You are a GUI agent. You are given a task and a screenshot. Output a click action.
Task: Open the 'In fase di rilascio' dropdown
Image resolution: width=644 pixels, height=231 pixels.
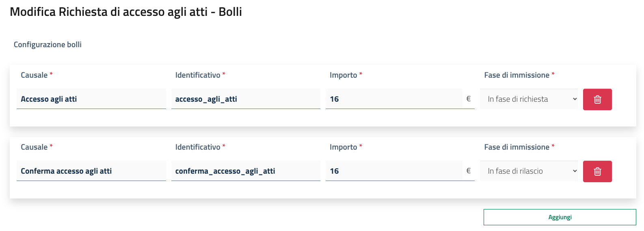(529, 171)
